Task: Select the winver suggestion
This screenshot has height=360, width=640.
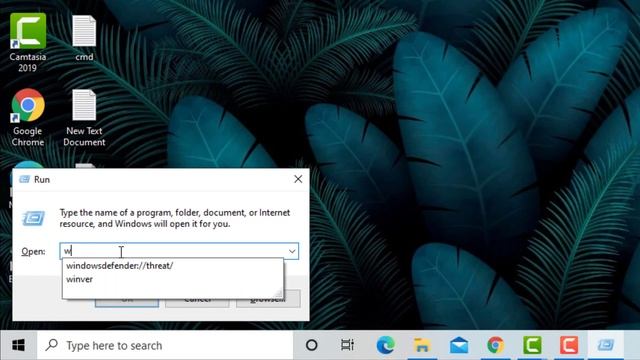Action: [x=173, y=279]
